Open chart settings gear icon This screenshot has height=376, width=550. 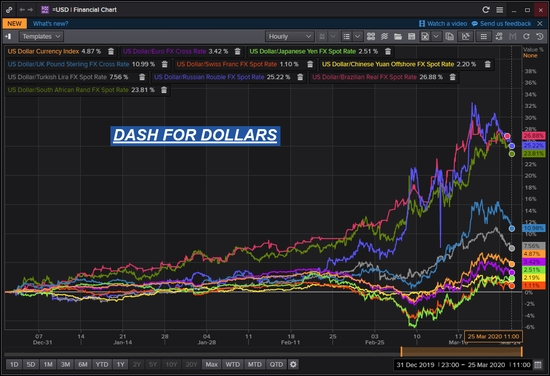click(293, 364)
